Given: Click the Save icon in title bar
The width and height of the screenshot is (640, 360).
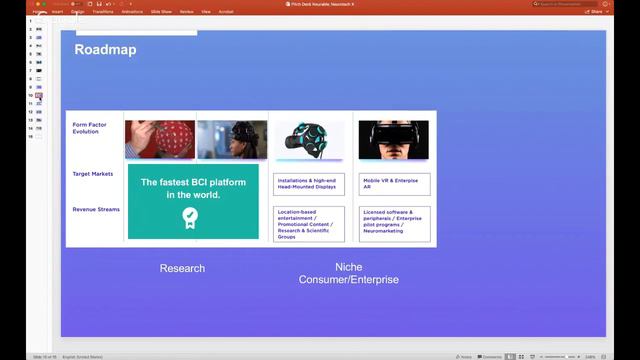Looking at the screenshot, I should (99, 4).
